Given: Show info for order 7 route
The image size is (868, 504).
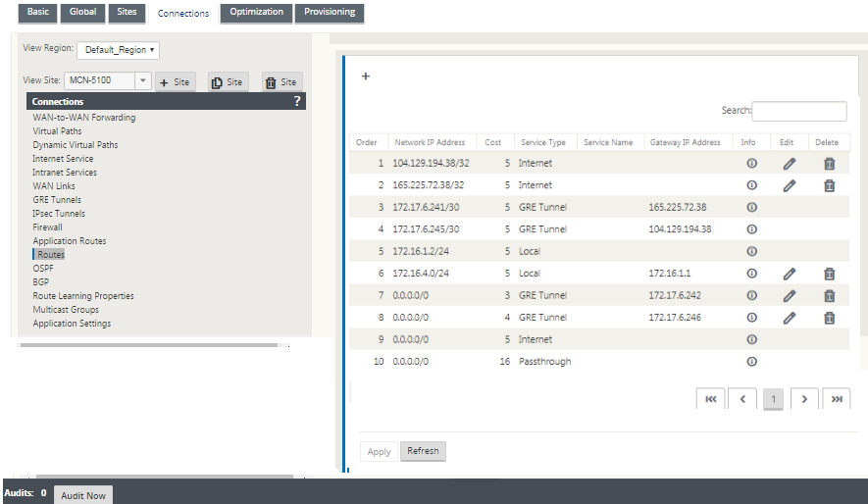Looking at the screenshot, I should (751, 295).
